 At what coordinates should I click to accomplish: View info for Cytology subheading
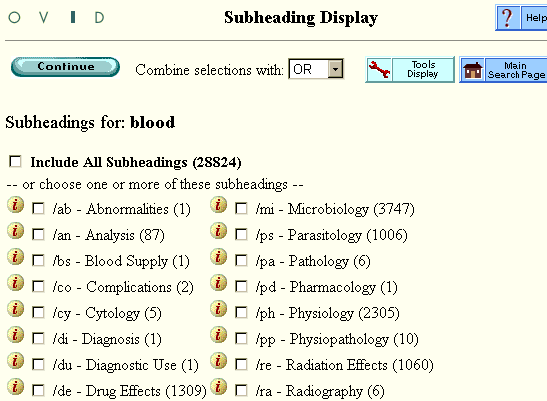coord(16,309)
